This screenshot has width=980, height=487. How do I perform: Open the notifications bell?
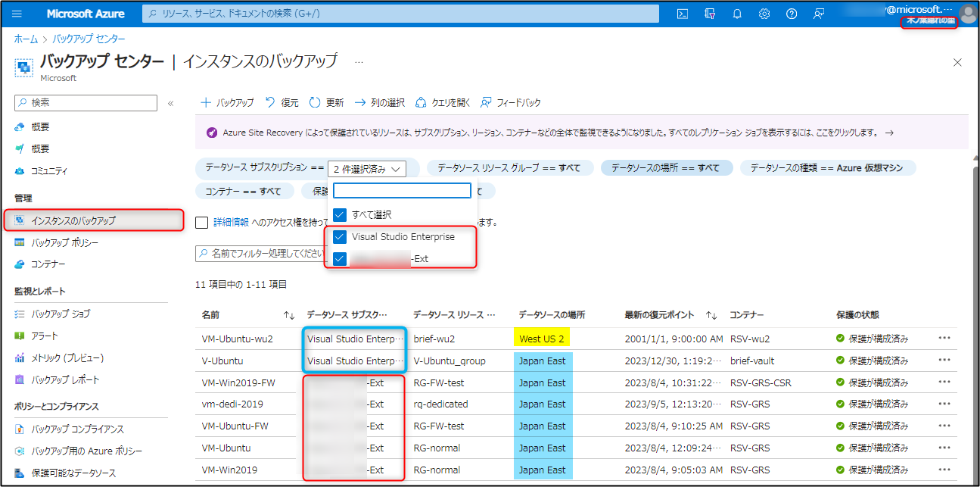(737, 14)
